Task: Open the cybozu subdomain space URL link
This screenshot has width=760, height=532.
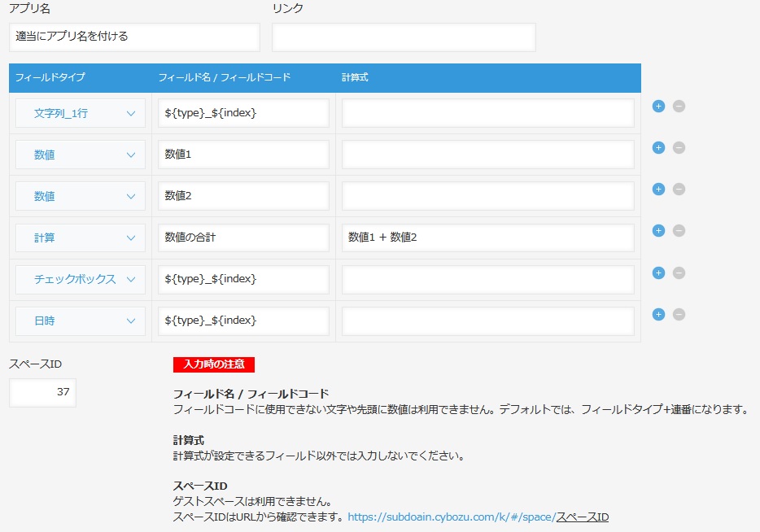Action: click(x=451, y=517)
